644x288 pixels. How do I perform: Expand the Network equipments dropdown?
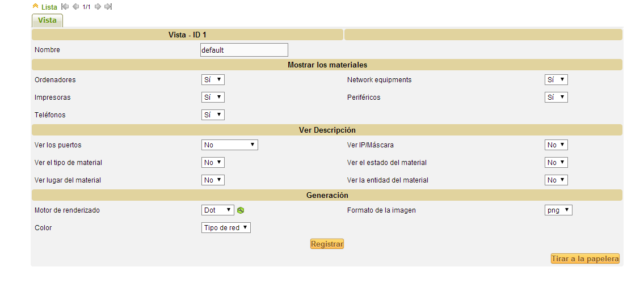(555, 80)
